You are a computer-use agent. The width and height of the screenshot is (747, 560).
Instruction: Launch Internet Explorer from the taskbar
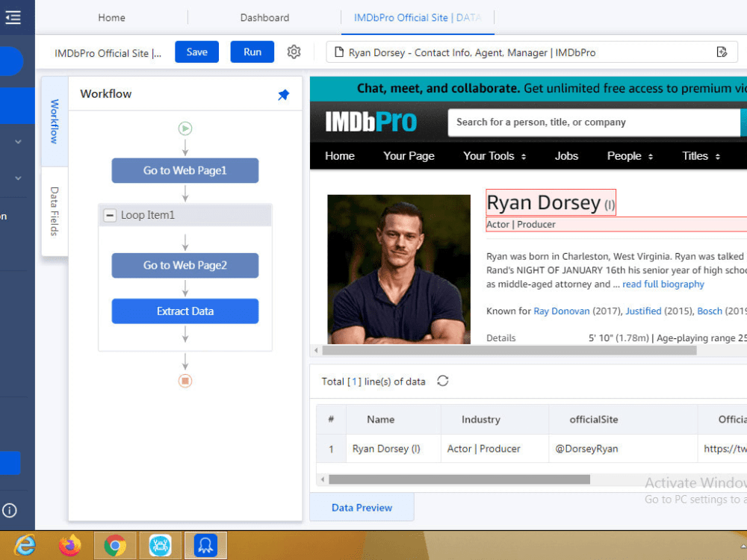(x=25, y=545)
